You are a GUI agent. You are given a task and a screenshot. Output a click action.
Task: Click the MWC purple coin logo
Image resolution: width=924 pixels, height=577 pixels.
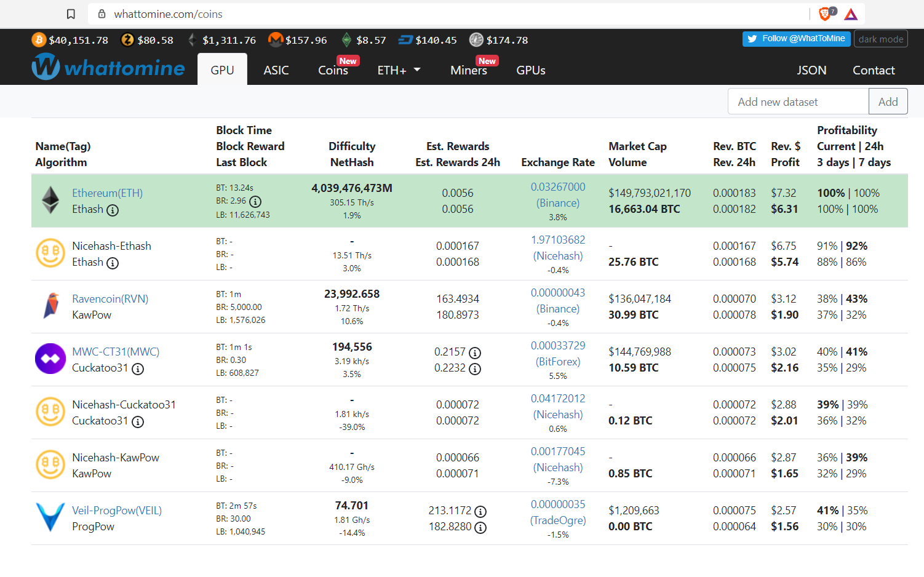pyautogui.click(x=50, y=359)
